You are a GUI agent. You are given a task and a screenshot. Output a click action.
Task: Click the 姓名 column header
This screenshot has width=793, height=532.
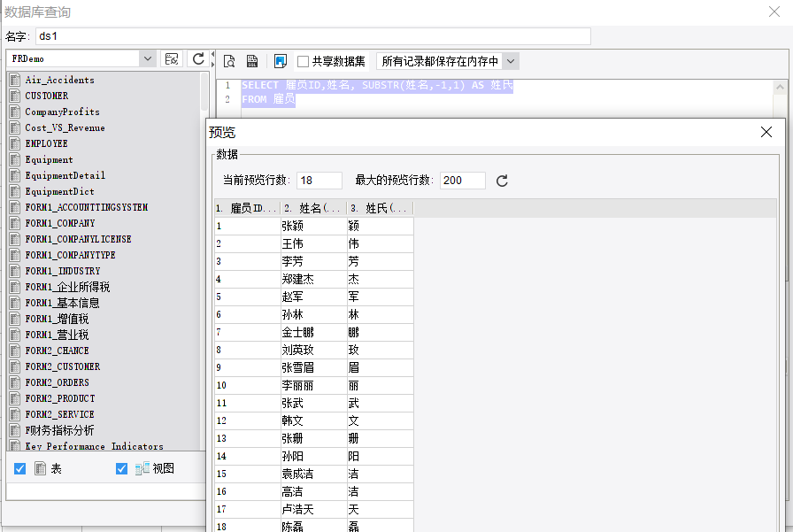[313, 209]
